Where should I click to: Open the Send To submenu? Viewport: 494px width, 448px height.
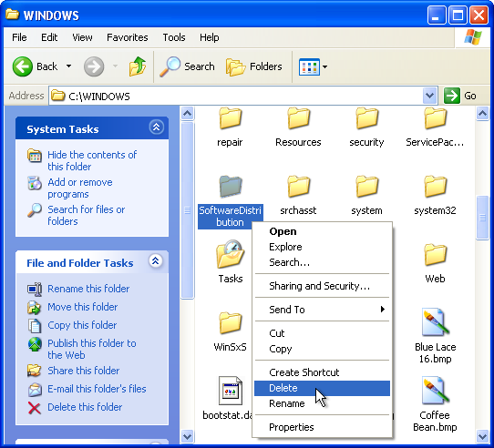coord(322,310)
